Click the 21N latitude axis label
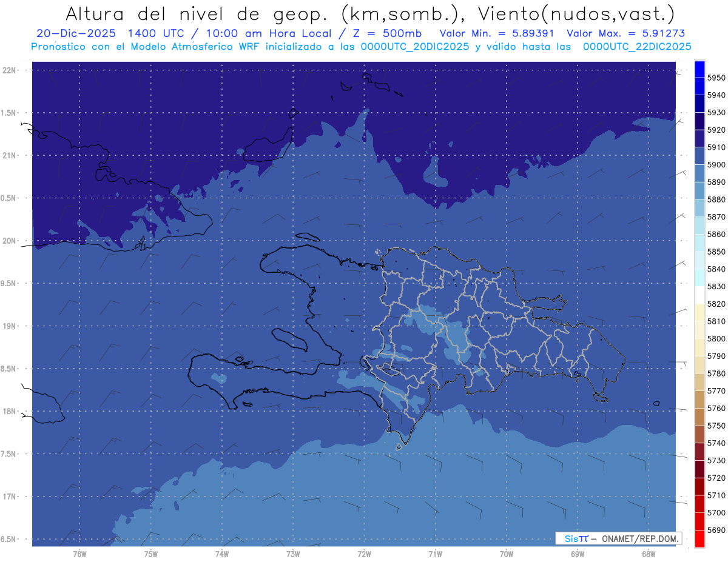This screenshot has height=562, width=728. coord(10,155)
